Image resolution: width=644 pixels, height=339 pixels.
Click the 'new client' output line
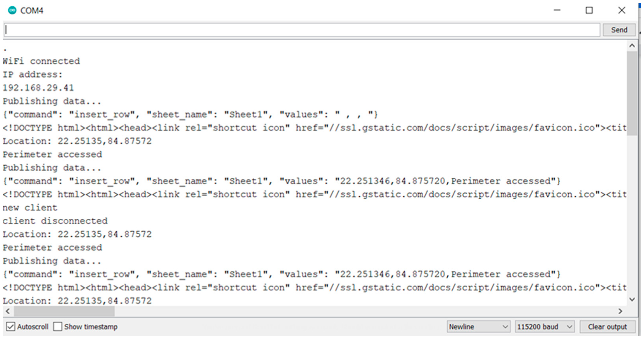30,208
